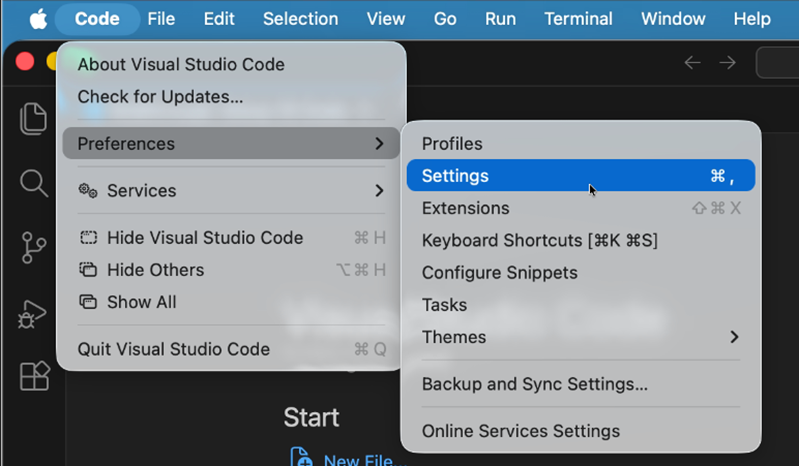Click the Apple logo menu

tap(37, 19)
